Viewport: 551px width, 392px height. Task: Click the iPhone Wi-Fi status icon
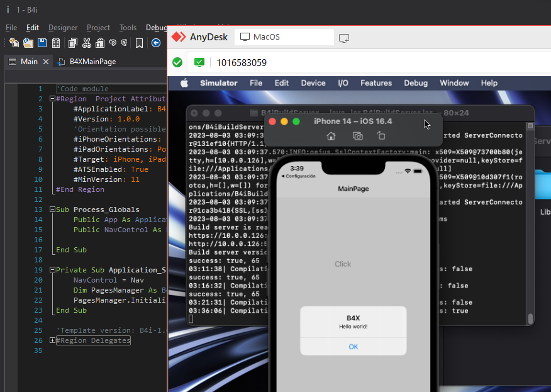pos(408,171)
